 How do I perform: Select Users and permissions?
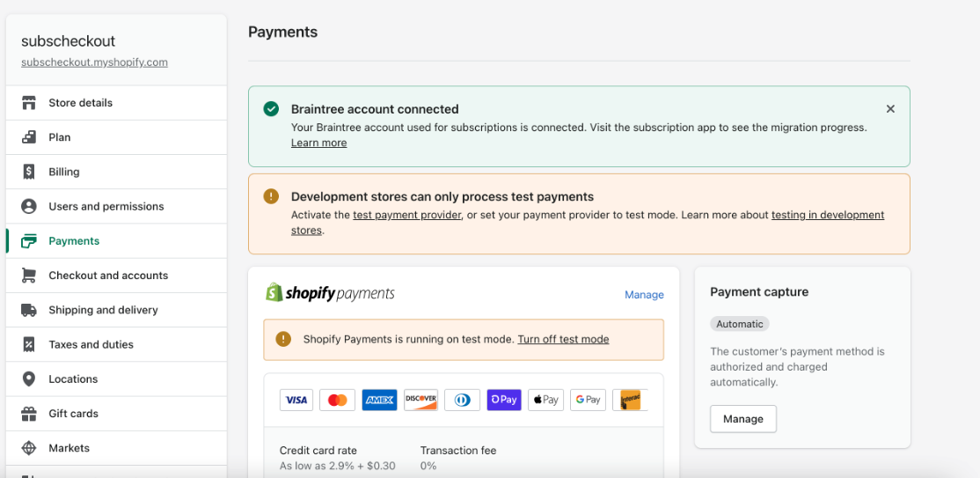click(116, 207)
